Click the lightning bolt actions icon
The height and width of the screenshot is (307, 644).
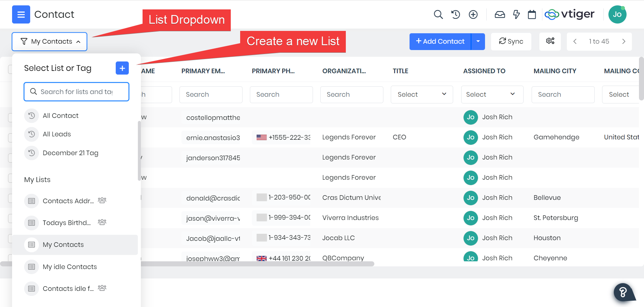tap(516, 14)
